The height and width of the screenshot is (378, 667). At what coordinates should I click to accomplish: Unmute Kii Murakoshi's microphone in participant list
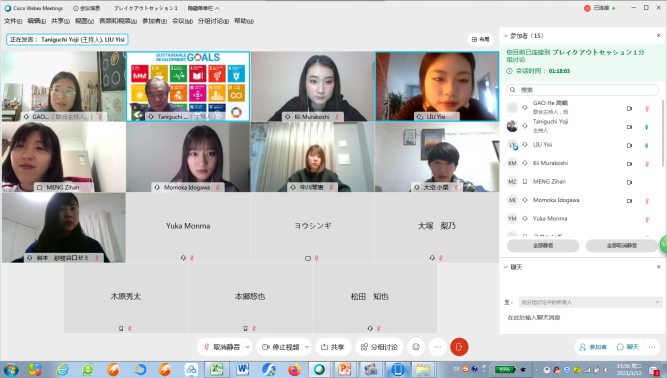647,164
